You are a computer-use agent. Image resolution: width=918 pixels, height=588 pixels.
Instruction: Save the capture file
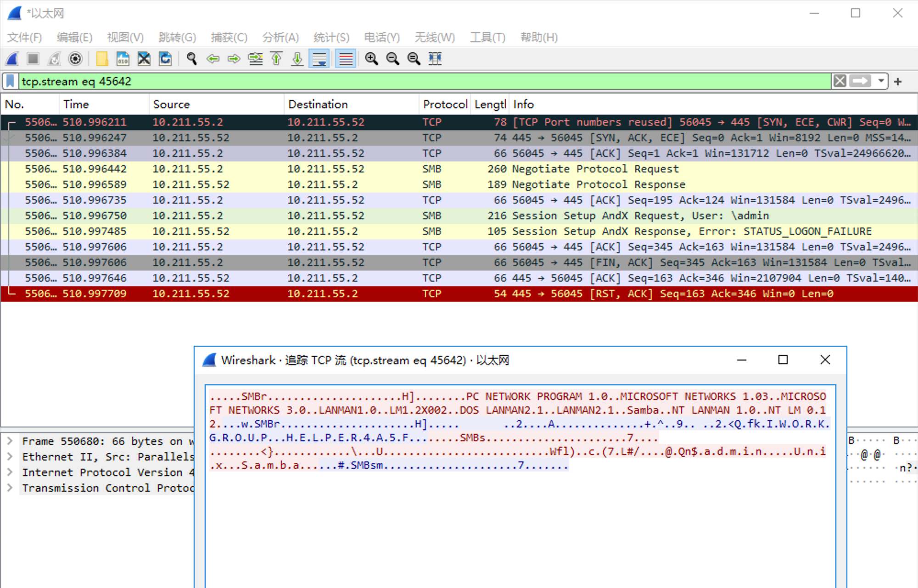[123, 59]
